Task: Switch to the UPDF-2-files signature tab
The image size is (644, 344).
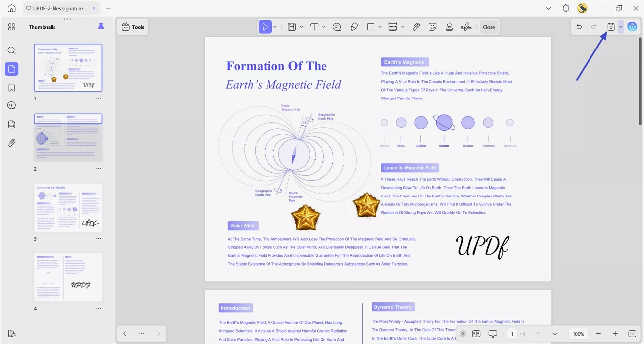Action: pos(58,8)
